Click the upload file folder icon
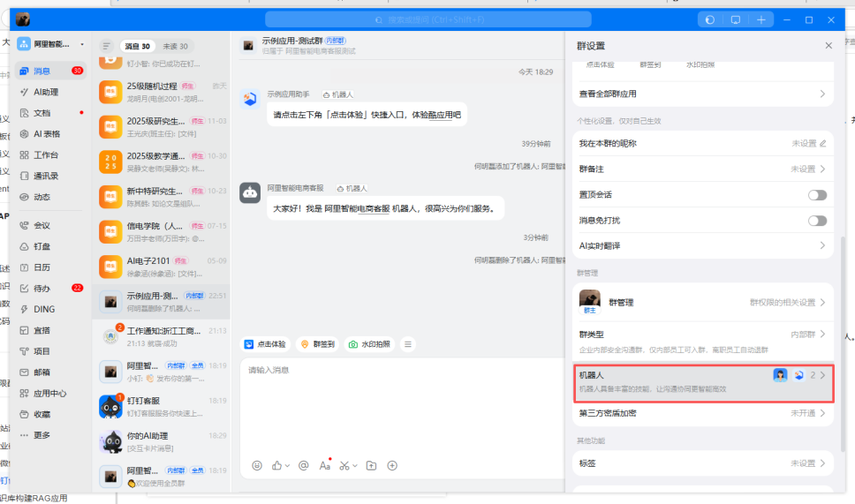The image size is (855, 504). (x=371, y=465)
